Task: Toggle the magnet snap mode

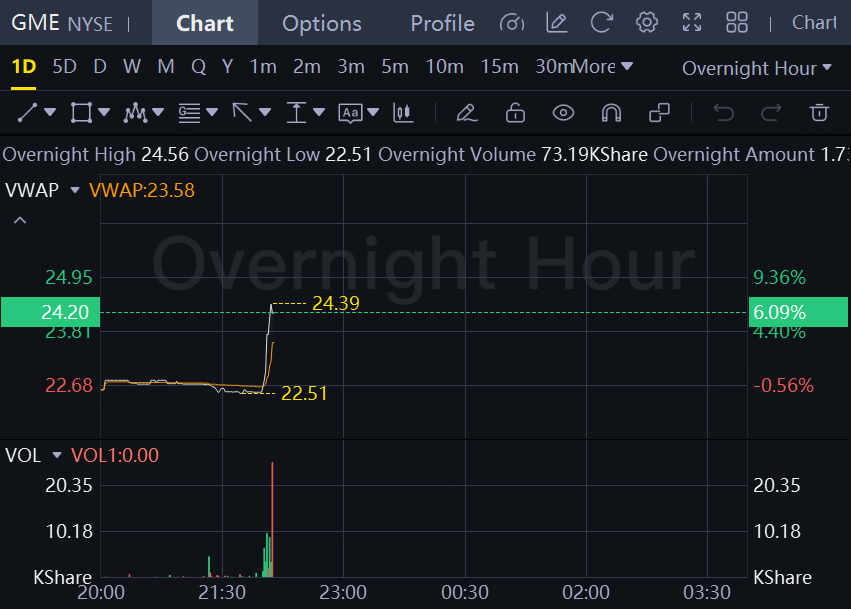Action: pos(611,113)
